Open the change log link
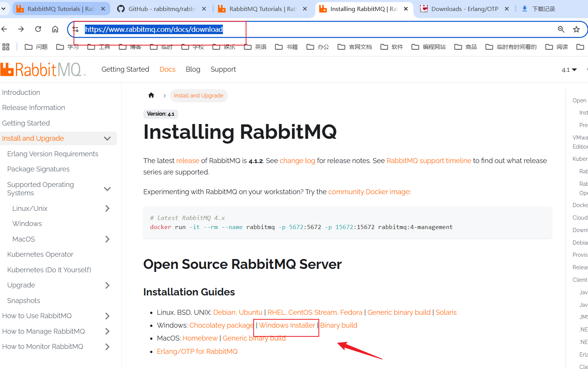This screenshot has height=369, width=588. tap(297, 161)
